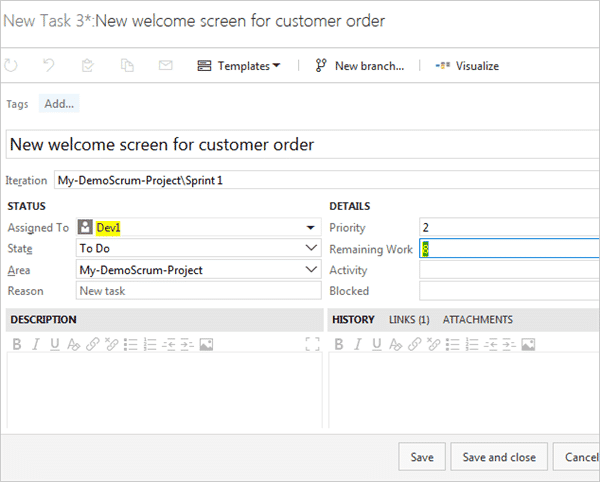Click the copy work item icon
Image resolution: width=600 pixels, height=482 pixels.
(127, 66)
